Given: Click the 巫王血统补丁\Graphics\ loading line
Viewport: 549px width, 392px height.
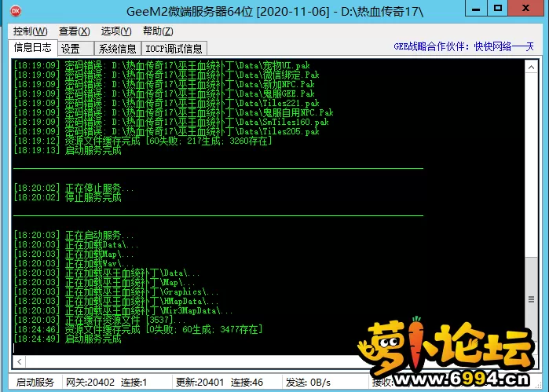Looking at the screenshot, I should click(116, 291).
